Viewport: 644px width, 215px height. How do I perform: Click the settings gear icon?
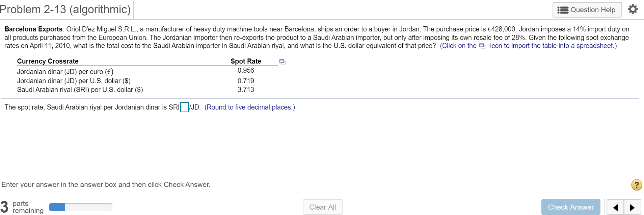click(x=633, y=9)
